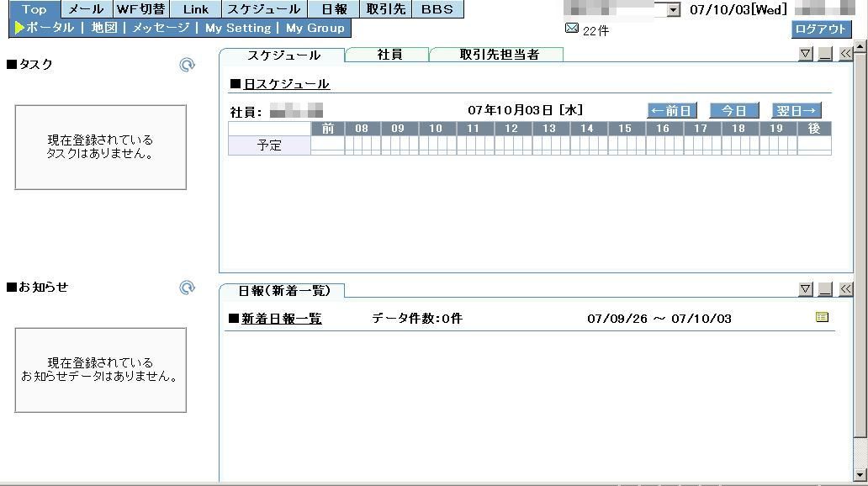Switch to the スケジュール panel tab
Image resolution: width=868 pixels, height=486 pixels.
coord(283,55)
